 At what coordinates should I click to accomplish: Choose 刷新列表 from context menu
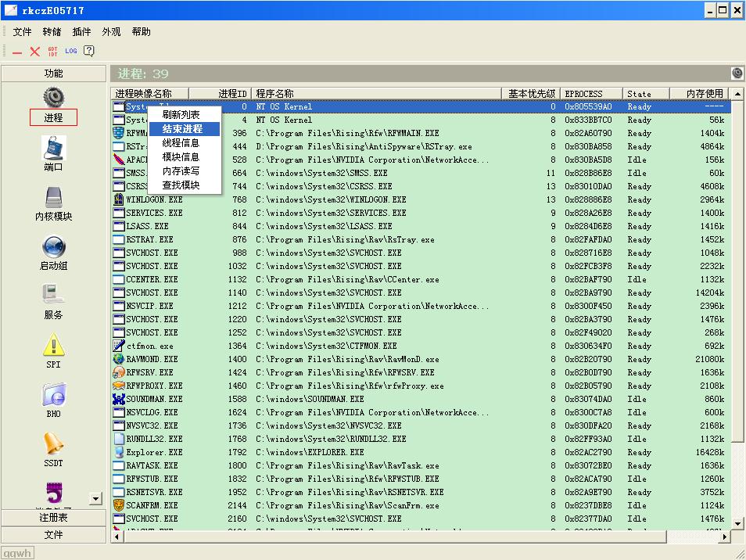[185, 115]
